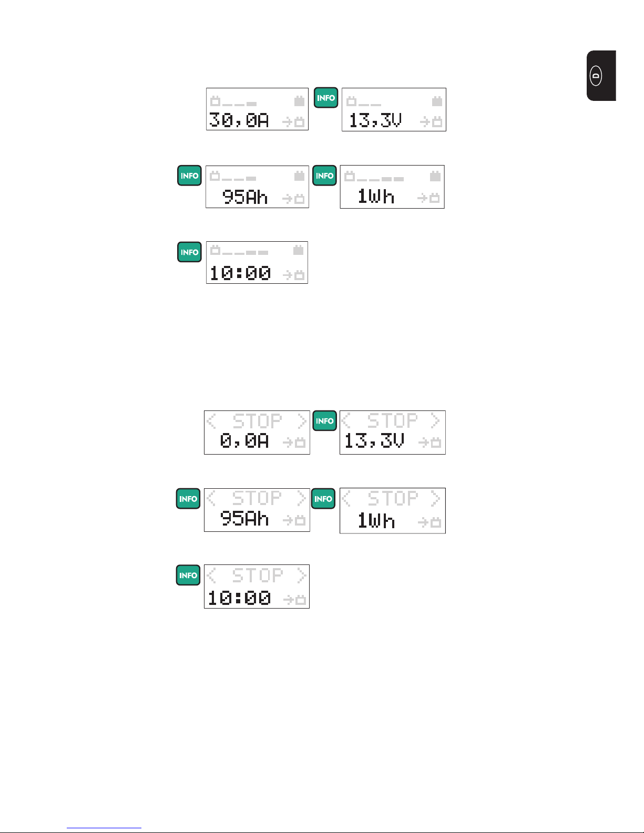Image resolution: width=644 pixels, height=833 pixels.
Task: Click the charge progress bar above 30,0A
Action: tap(233, 101)
